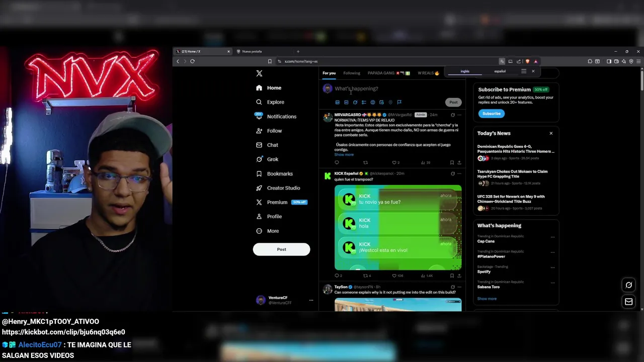
Task: Click the Grok icon in composer toolbar
Action: click(355, 103)
